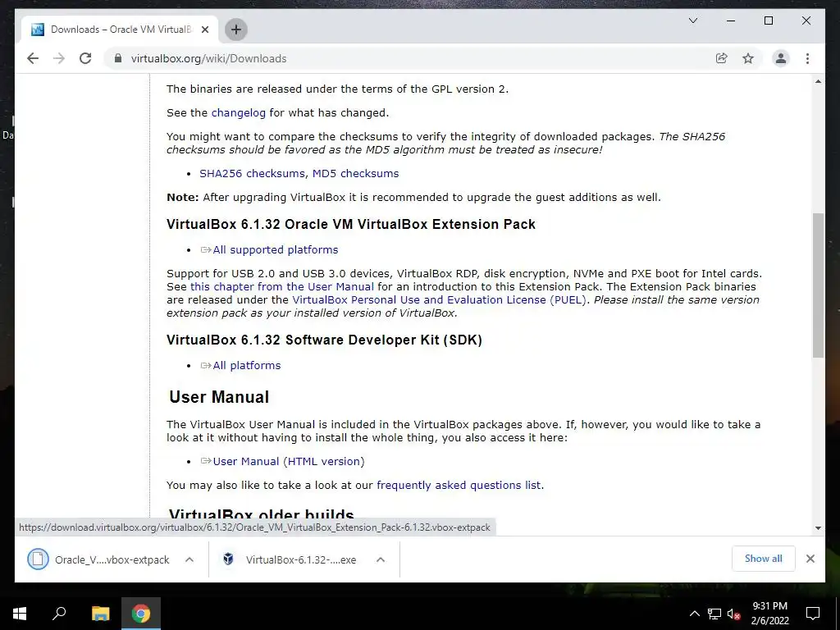840x630 pixels.
Task: Close the downloads bar
Action: click(810, 559)
